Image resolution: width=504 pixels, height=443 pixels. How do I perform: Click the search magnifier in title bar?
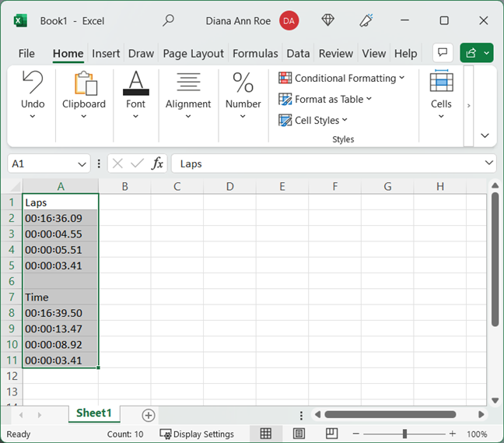coord(168,21)
